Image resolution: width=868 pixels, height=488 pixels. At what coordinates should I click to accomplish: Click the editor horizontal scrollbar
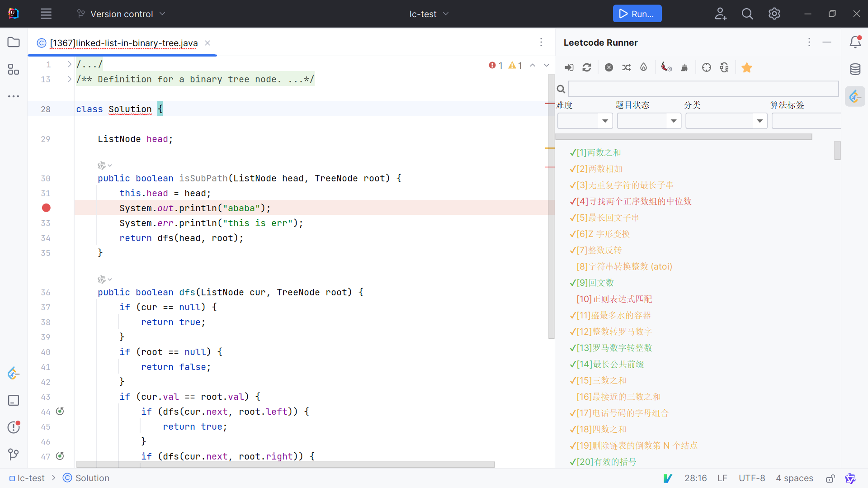tap(285, 464)
